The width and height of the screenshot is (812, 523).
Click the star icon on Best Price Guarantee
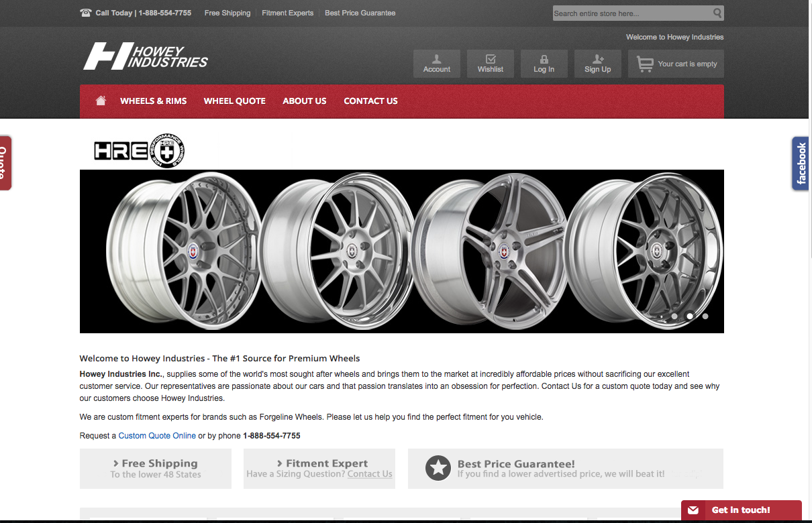click(438, 468)
